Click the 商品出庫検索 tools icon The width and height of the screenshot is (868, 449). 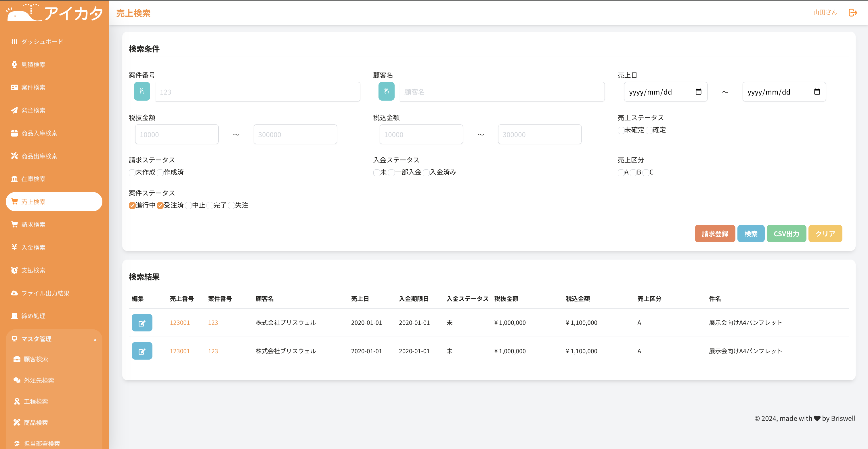click(x=14, y=156)
